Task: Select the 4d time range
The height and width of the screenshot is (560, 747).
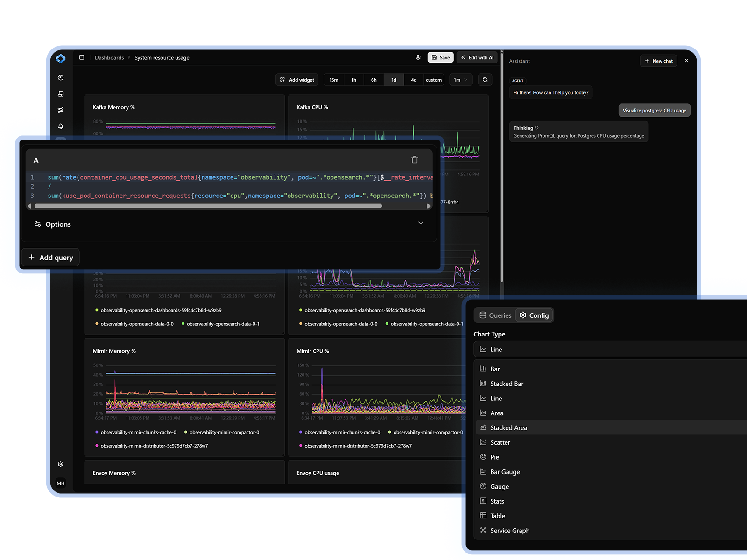Action: (x=413, y=79)
